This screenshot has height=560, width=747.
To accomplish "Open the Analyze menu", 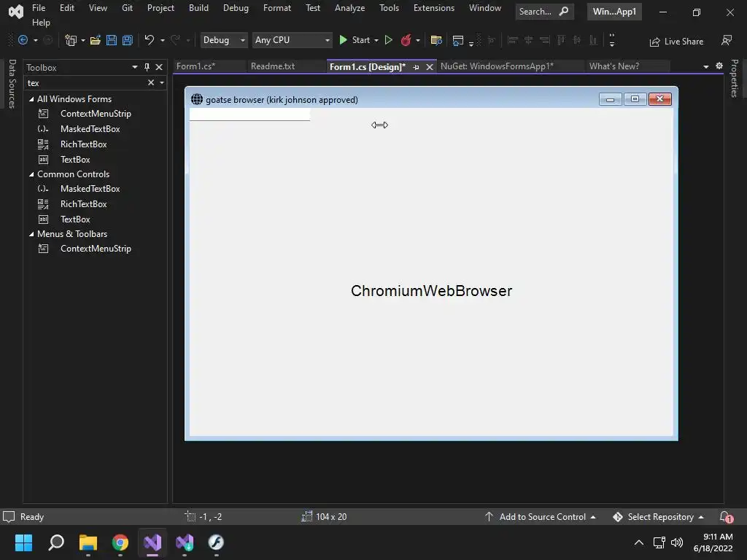I will [x=349, y=8].
